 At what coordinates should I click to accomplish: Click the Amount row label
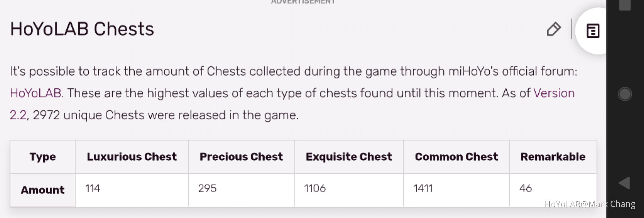coord(43,189)
